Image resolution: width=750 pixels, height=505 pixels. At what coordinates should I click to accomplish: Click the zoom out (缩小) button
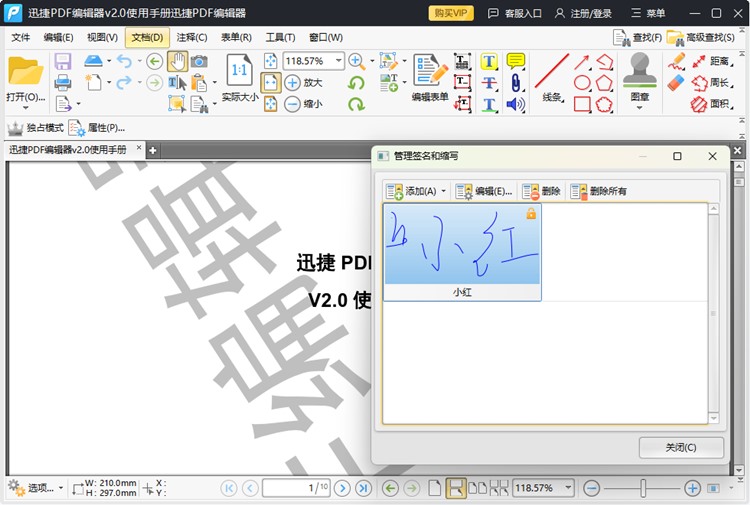[x=304, y=104]
